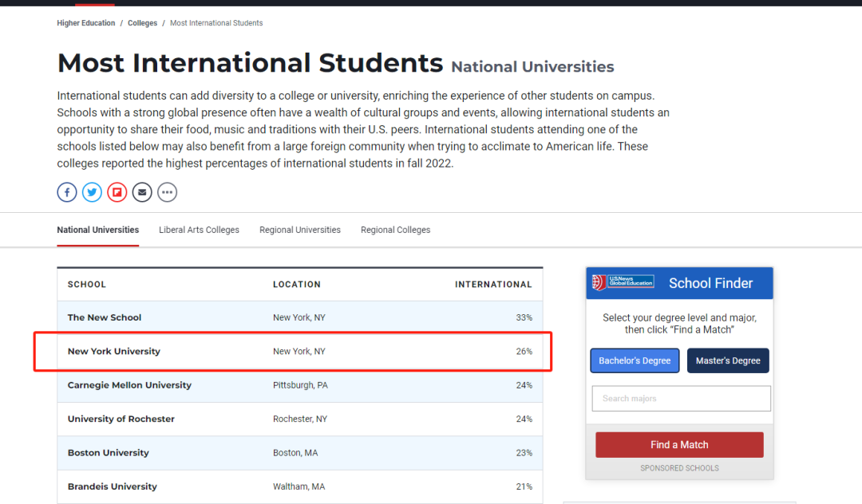Open the Boston University link
862x504 pixels.
click(x=109, y=453)
